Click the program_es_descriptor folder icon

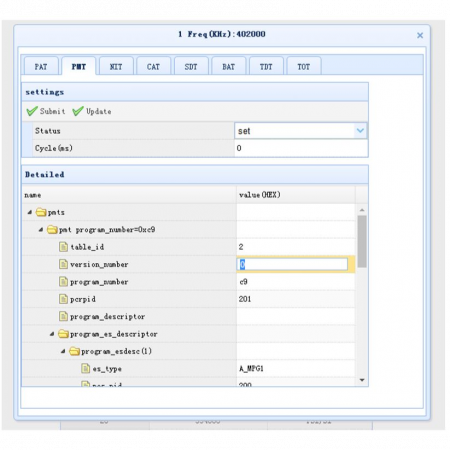tap(63, 334)
